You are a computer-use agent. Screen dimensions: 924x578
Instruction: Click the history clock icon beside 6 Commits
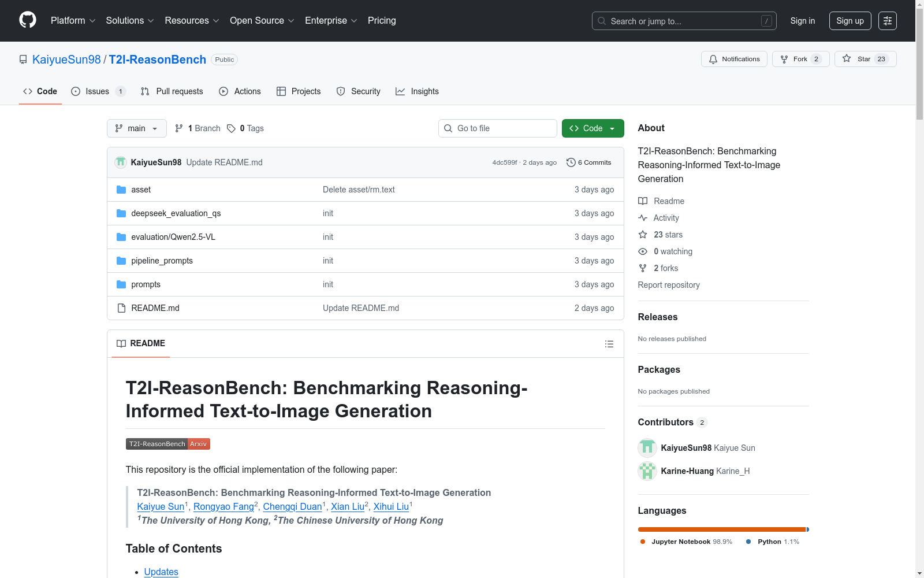[571, 162]
